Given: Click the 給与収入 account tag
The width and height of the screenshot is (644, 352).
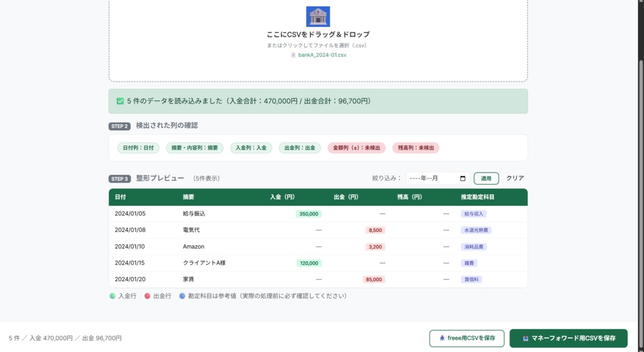Looking at the screenshot, I should (x=474, y=214).
